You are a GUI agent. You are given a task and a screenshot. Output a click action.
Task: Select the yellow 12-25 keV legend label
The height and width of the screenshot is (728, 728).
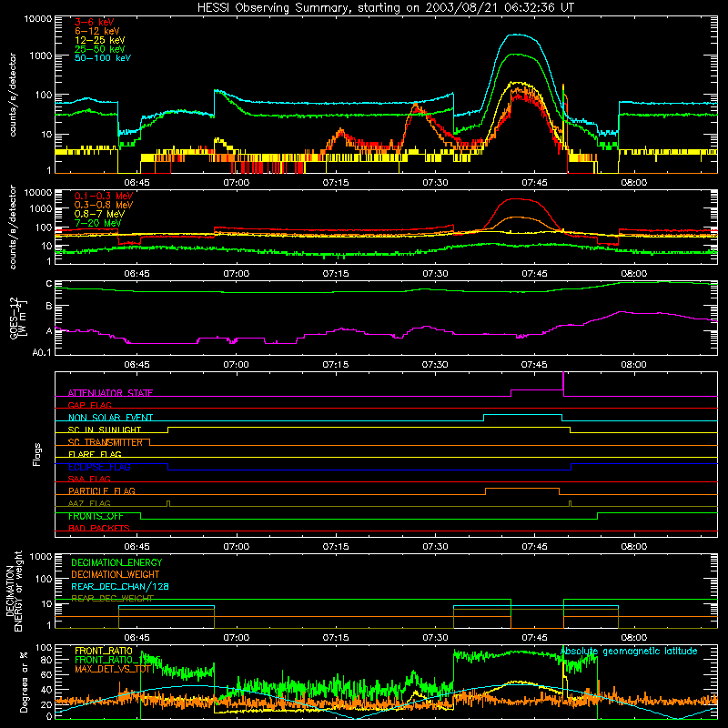pos(100,40)
